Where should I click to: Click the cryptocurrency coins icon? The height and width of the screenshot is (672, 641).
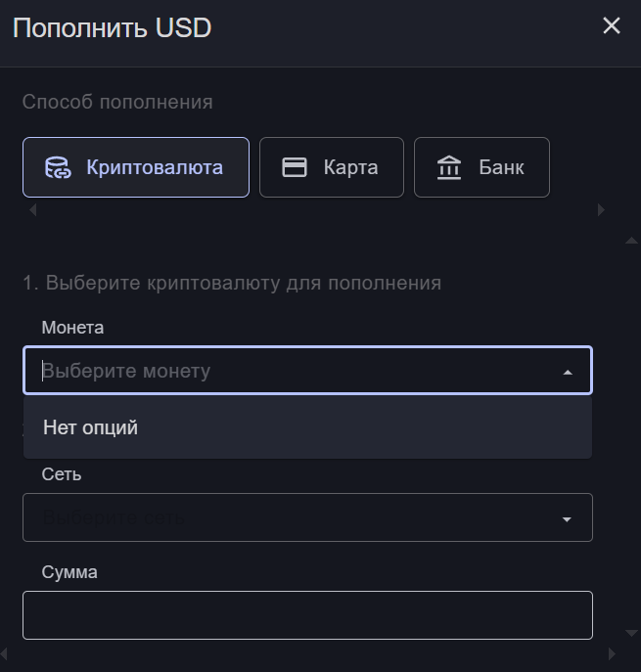[59, 167]
